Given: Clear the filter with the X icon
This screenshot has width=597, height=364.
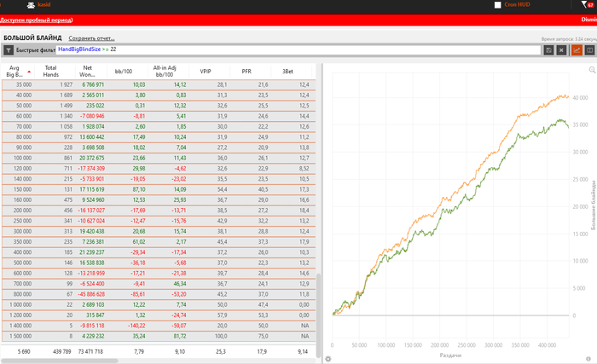Looking at the screenshot, I should [561, 50].
